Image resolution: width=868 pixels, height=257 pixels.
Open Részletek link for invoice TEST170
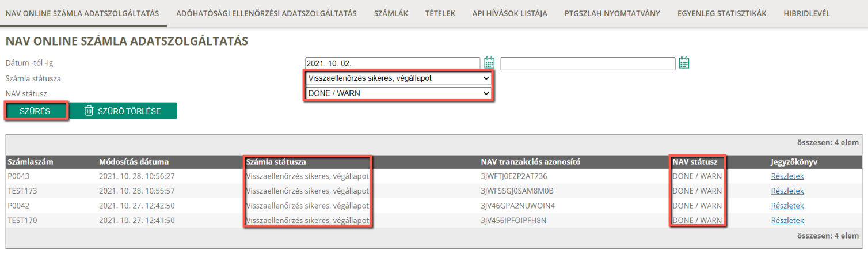pyautogui.click(x=787, y=220)
